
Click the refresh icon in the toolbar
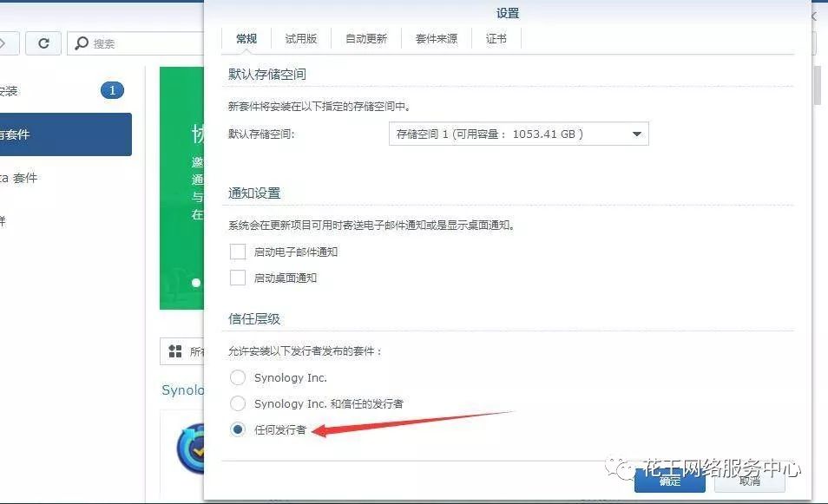pyautogui.click(x=43, y=43)
